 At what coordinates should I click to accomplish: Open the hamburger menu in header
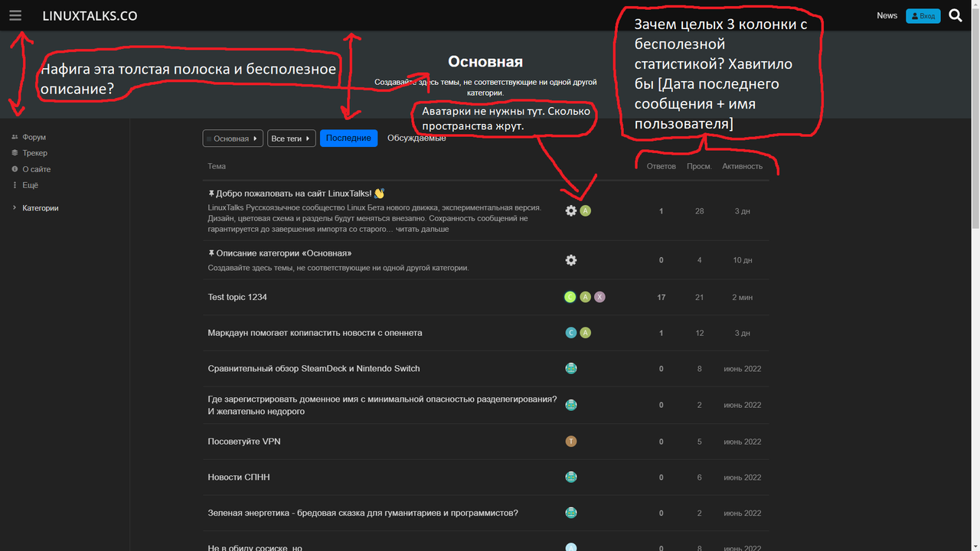pos(15,15)
